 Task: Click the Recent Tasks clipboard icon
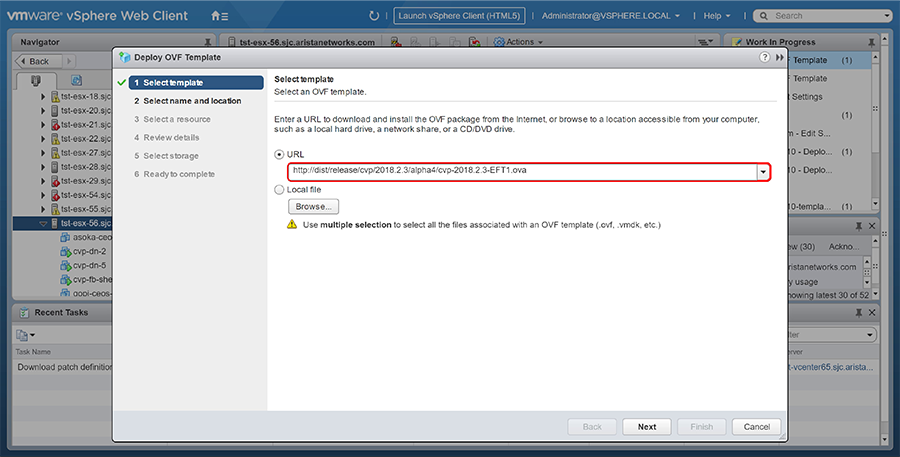[x=25, y=313]
